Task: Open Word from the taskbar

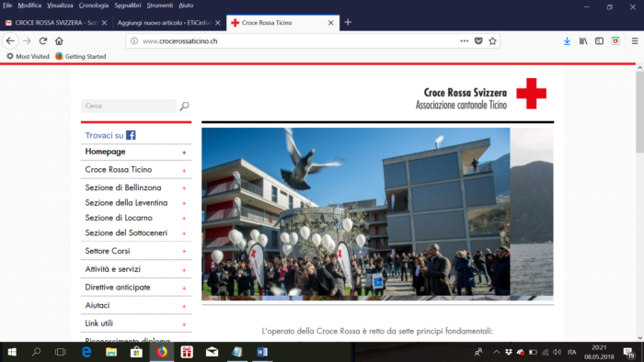Action: pos(262,352)
